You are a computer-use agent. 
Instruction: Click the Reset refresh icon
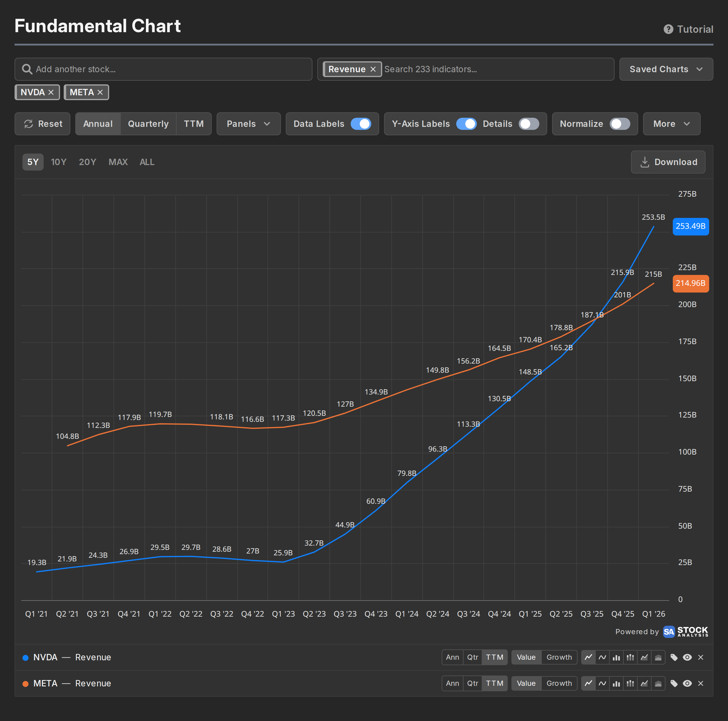[x=29, y=124]
